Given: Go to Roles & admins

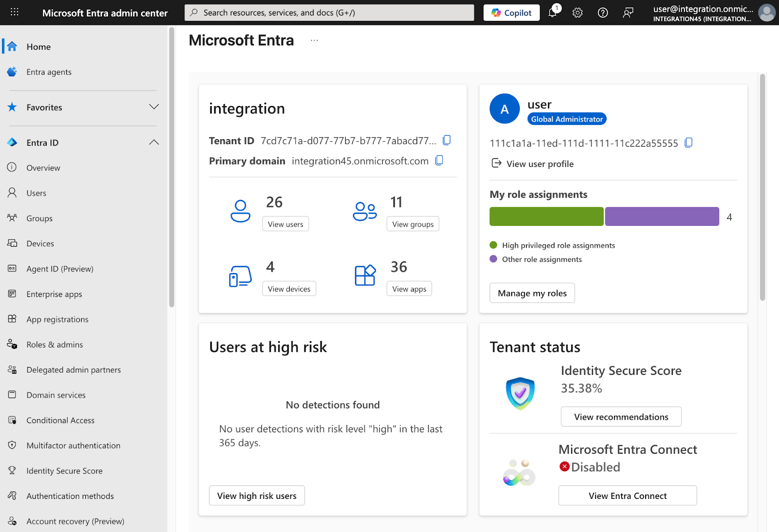Looking at the screenshot, I should pyautogui.click(x=55, y=345).
